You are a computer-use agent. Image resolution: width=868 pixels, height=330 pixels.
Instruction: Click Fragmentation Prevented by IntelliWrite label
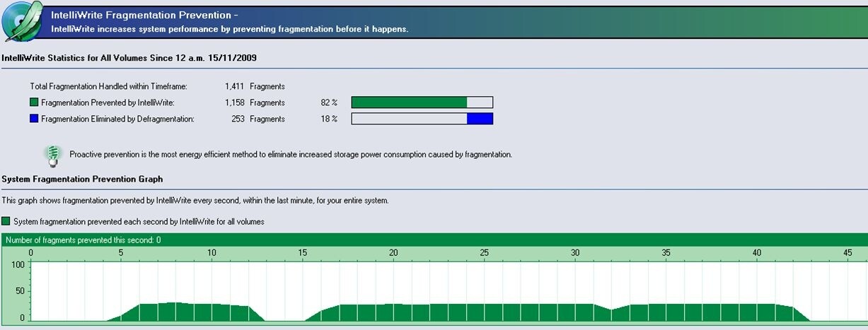[108, 102]
